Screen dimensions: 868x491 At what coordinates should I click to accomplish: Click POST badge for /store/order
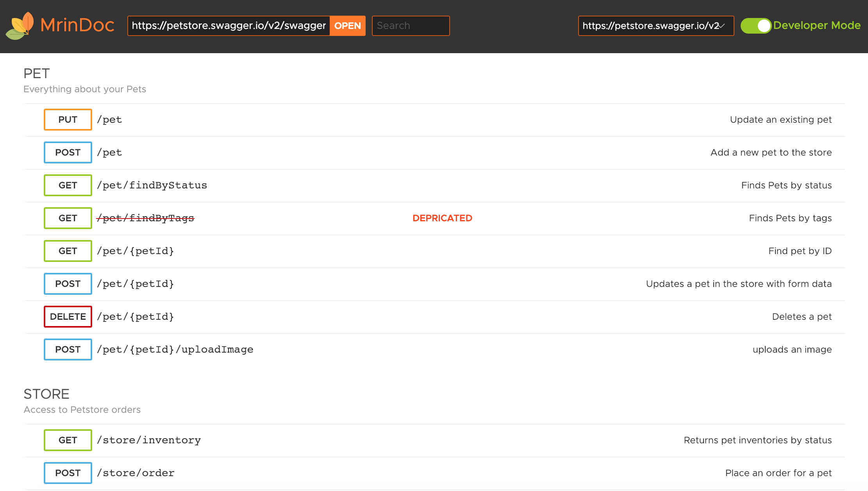(x=68, y=473)
